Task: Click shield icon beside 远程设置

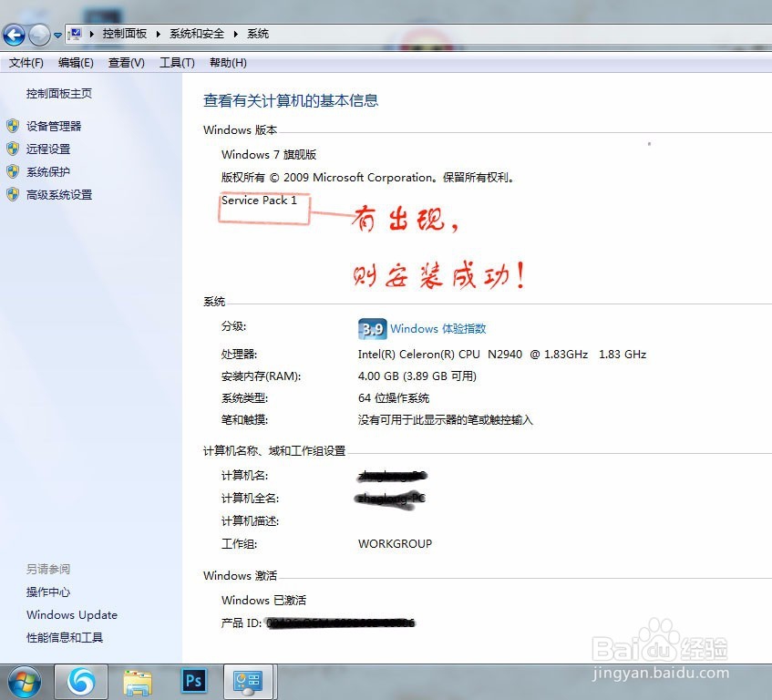Action: [x=13, y=149]
